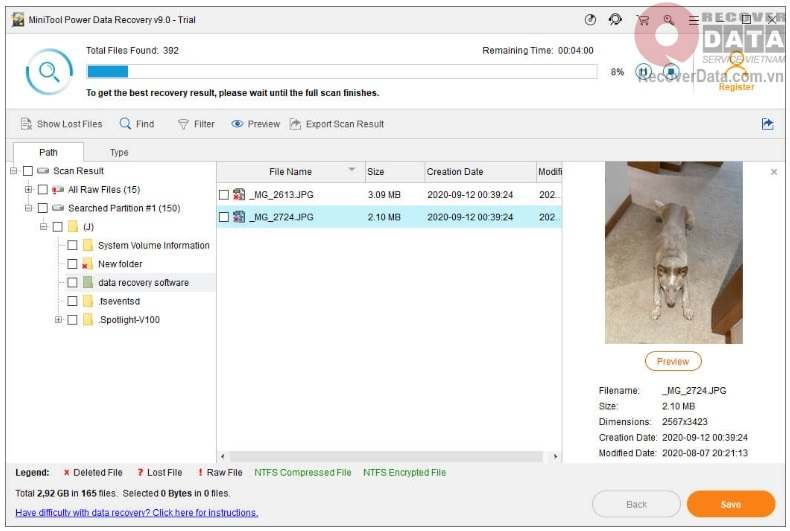
Task: Select the data recovery software tree label
Action: [x=144, y=283]
